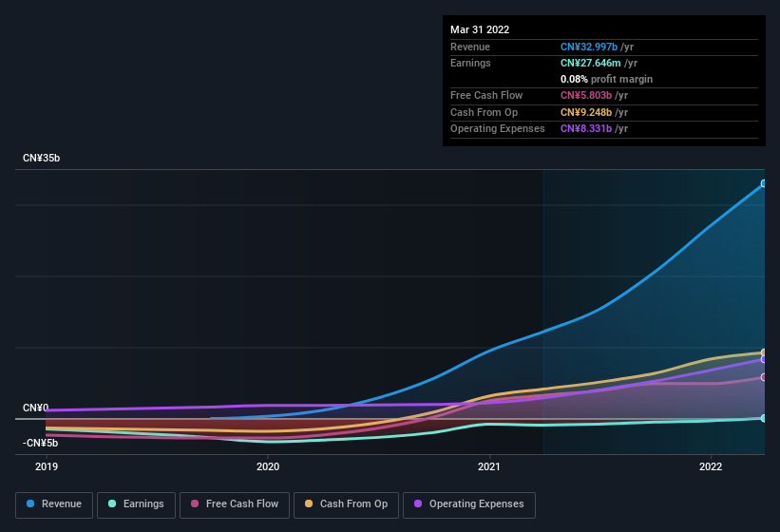This screenshot has width=780, height=532.
Task: Toggle the Free Cash Flow legend button
Action: (235, 504)
